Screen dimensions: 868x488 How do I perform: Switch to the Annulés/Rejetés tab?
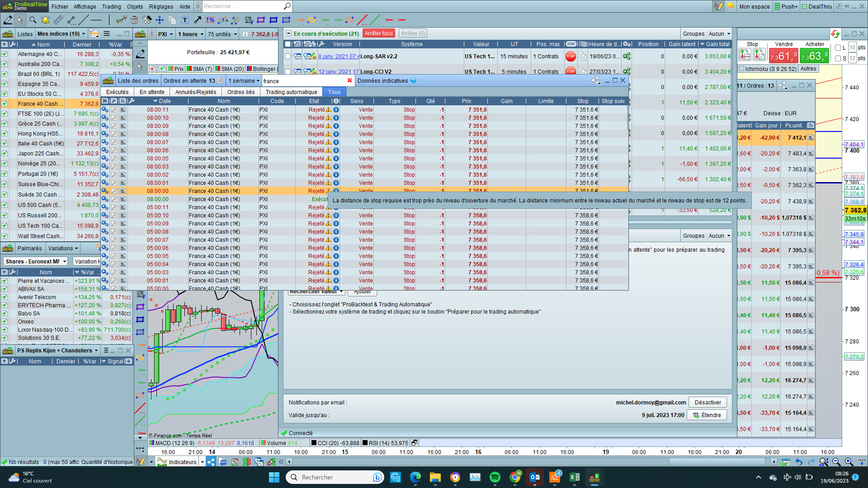coord(195,92)
